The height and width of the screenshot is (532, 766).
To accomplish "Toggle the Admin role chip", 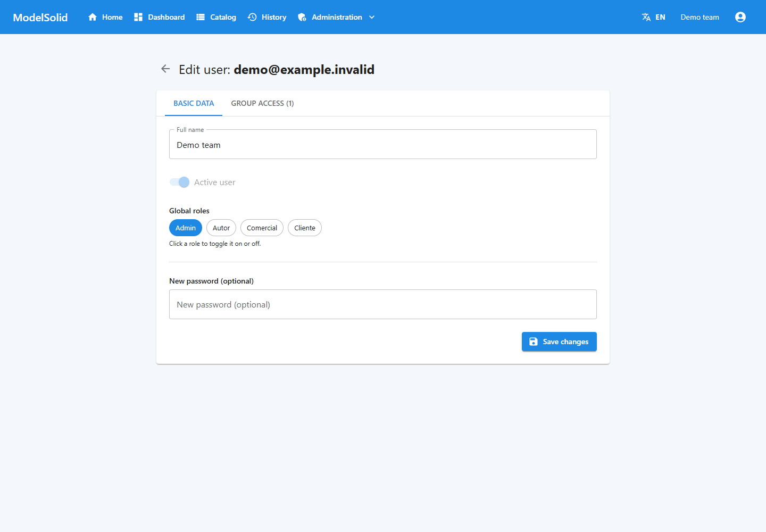I will click(x=186, y=228).
